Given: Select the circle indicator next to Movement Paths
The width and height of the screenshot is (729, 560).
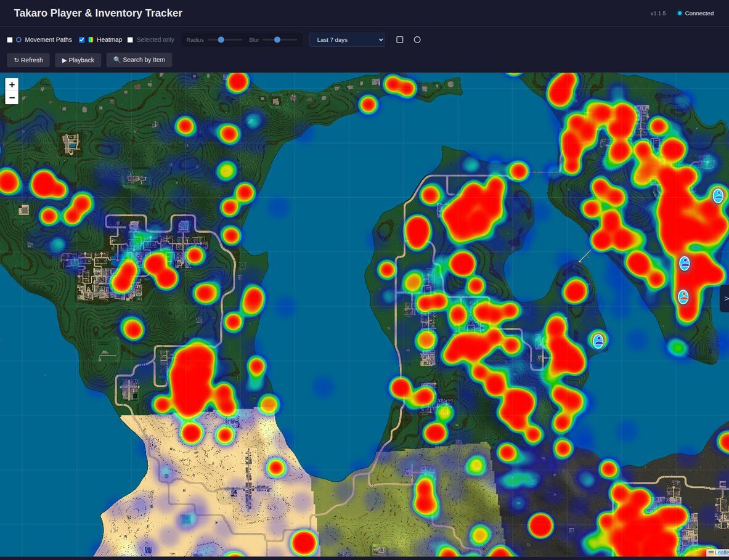Looking at the screenshot, I should click(18, 39).
